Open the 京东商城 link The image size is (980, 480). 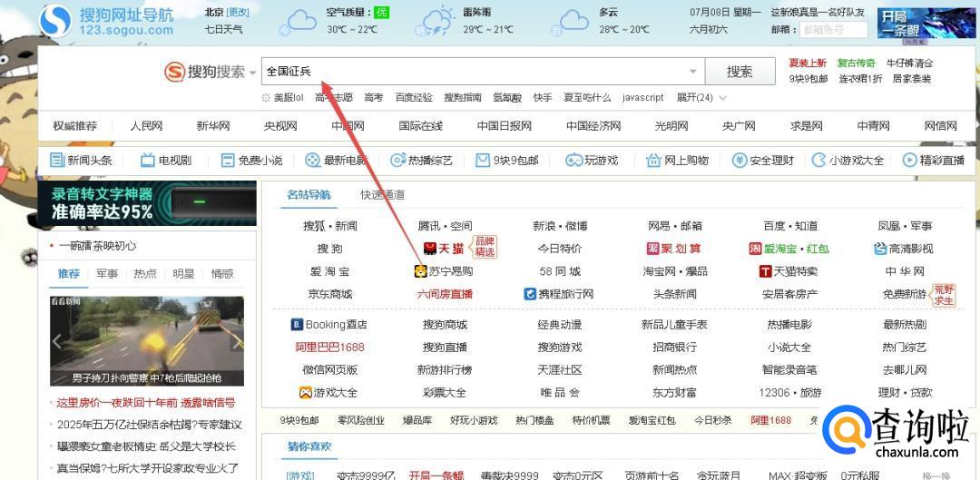(330, 294)
